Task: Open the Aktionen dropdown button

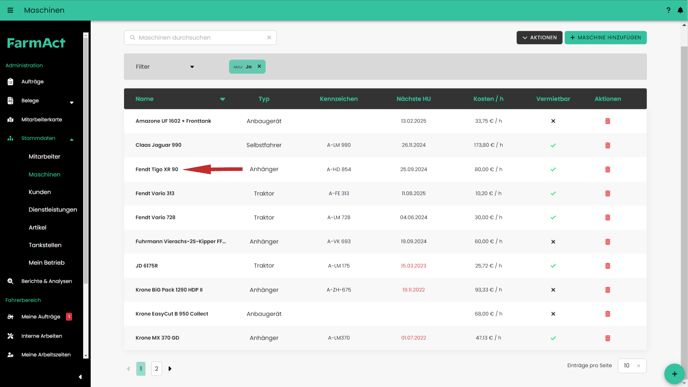Action: 539,38
